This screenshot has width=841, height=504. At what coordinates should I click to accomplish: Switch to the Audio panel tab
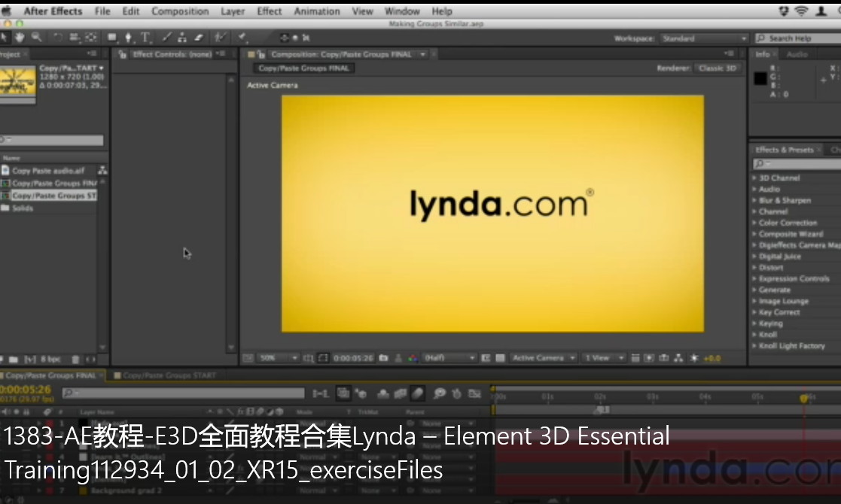[797, 54]
